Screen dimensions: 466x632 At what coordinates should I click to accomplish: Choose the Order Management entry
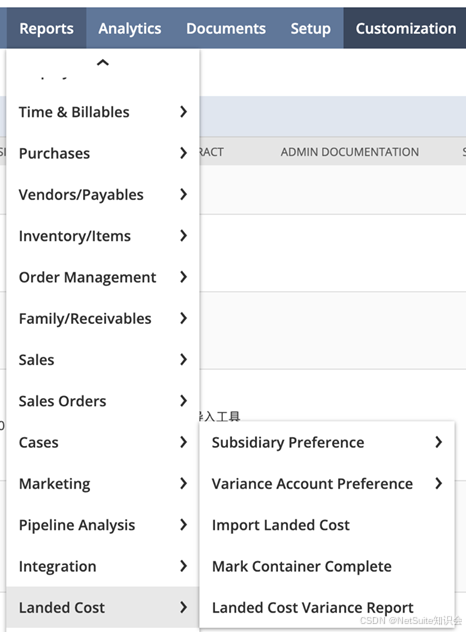pyautogui.click(x=103, y=277)
